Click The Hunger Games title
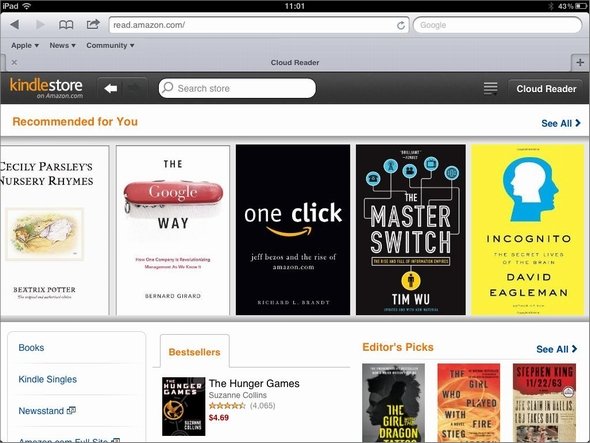The image size is (590, 443). [x=254, y=384]
